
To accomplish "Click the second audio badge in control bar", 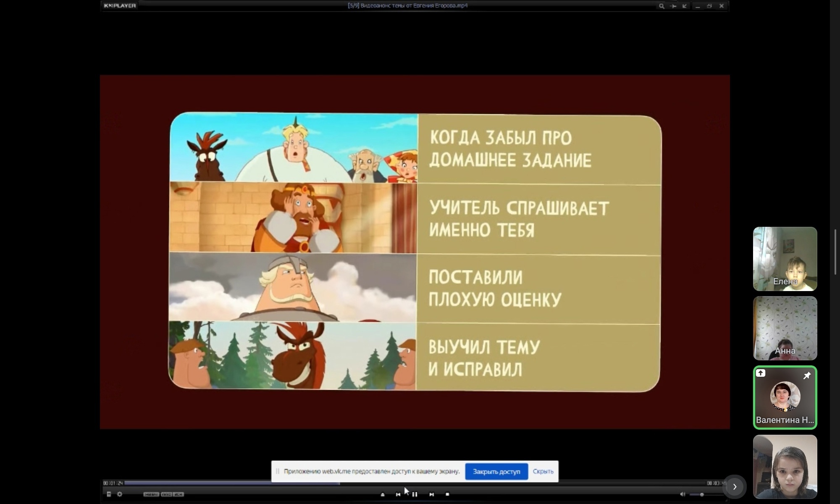I will tap(166, 494).
